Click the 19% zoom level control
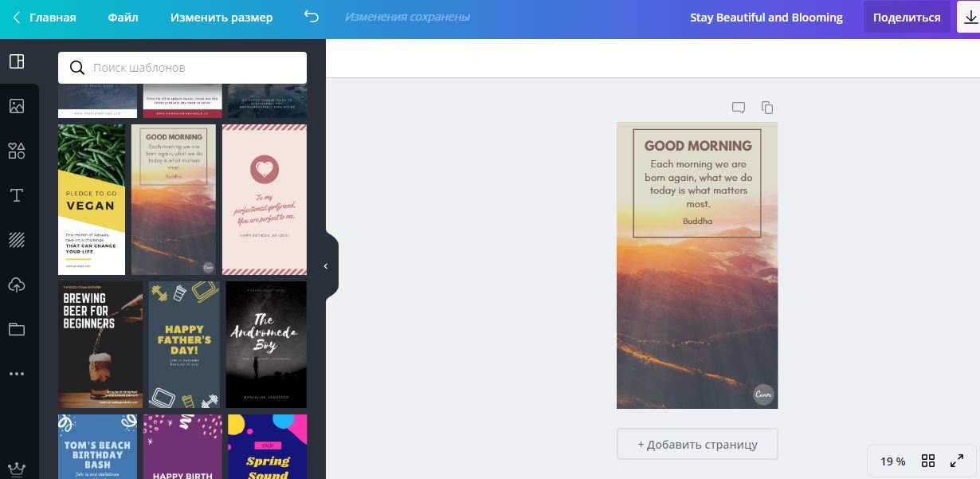The height and width of the screenshot is (479, 980). (892, 461)
